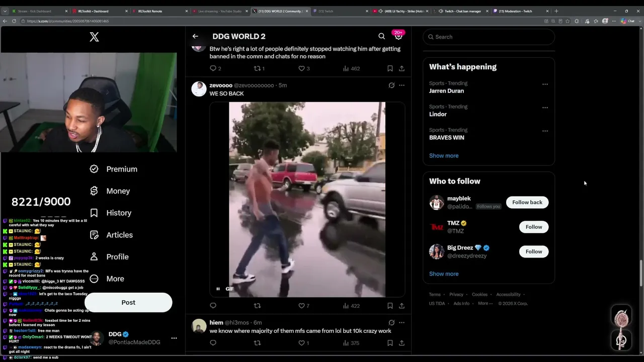Go to the X home logo
This screenshot has height=362, width=644.
pyautogui.click(x=94, y=37)
